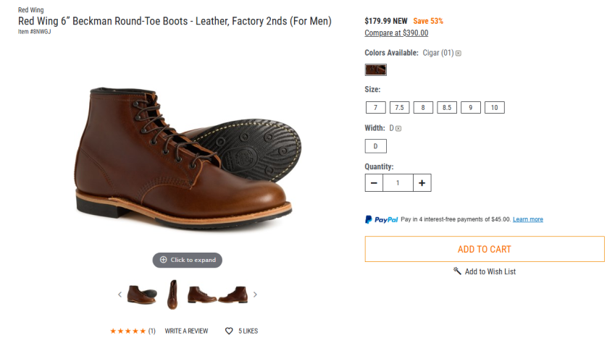615x364 pixels.
Task: Choose width D option
Action: (x=375, y=146)
